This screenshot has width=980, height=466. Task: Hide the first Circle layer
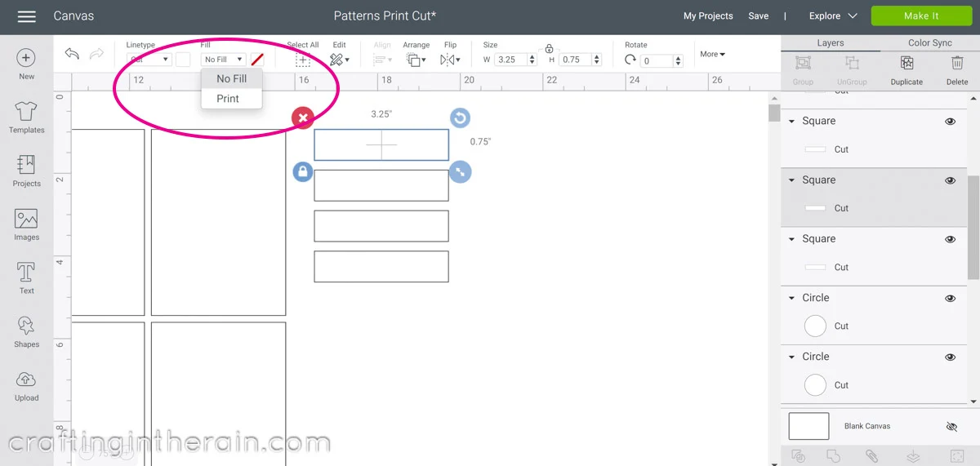point(950,298)
